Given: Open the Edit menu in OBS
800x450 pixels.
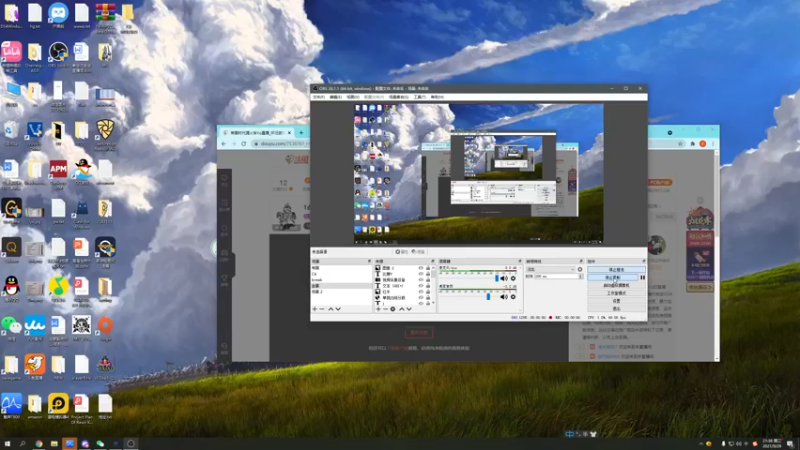Looking at the screenshot, I should click(335, 96).
